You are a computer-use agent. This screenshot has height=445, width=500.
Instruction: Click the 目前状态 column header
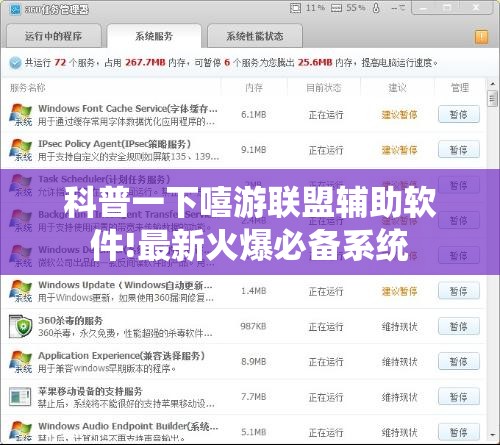(x=324, y=88)
